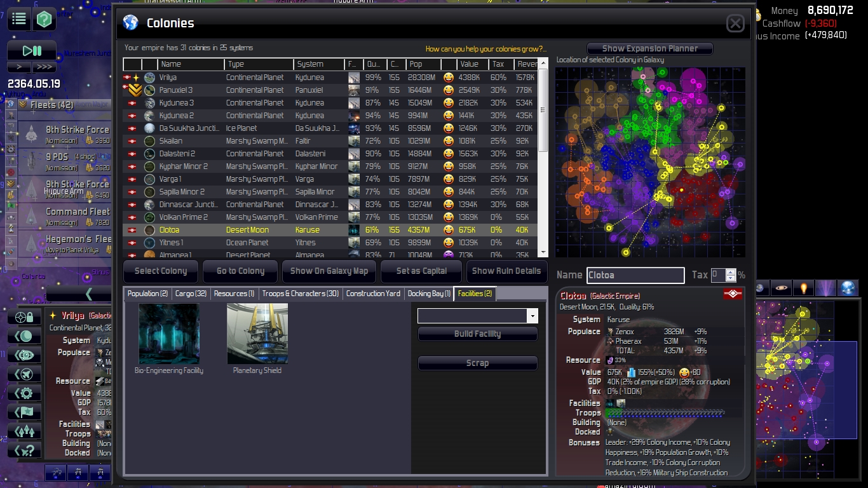Toggle the lock view crosshair button

point(24,316)
